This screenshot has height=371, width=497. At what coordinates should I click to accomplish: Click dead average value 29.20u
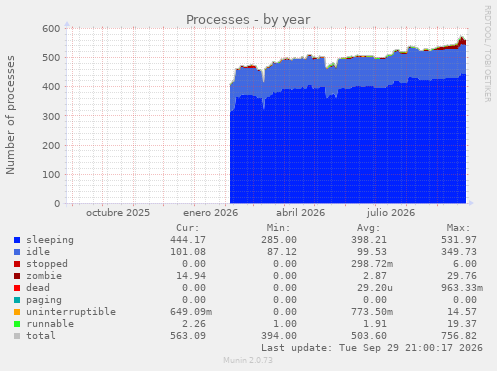pyautogui.click(x=375, y=288)
